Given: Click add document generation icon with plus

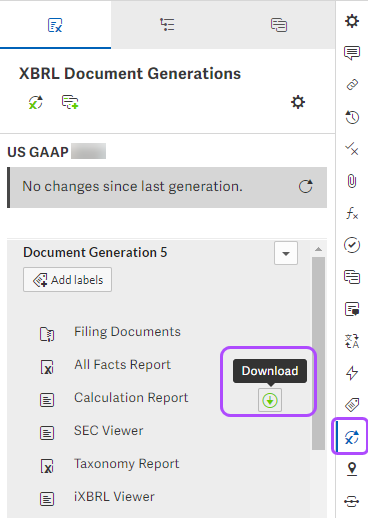Looking at the screenshot, I should (70, 102).
